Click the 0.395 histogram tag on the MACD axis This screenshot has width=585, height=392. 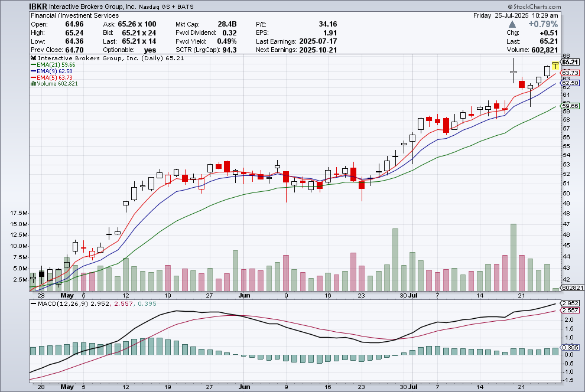pos(570,347)
